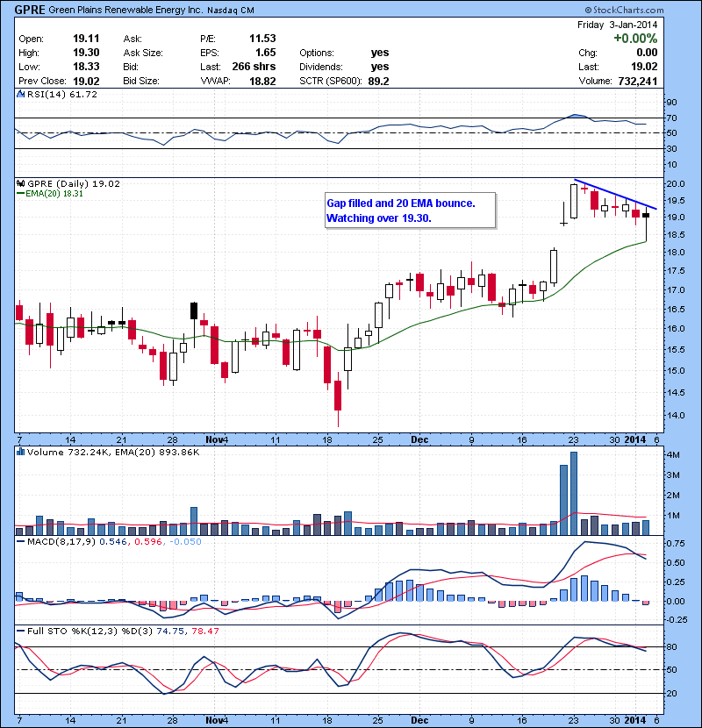Screen dimensions: 702x728
Task: Click the Last 19.02 value under Chg
Action: [644, 67]
